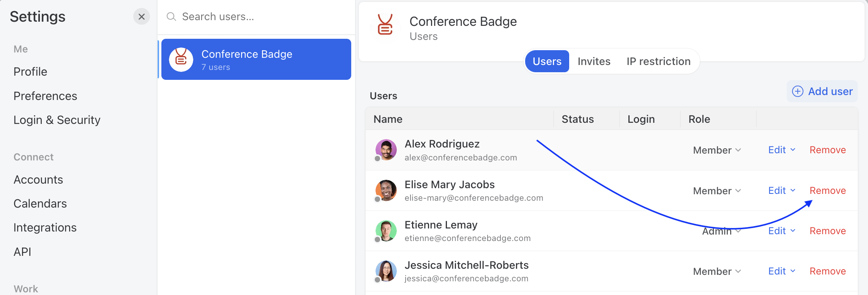
Task: Remove Jessica Mitchell-Roberts from the team
Action: [828, 271]
